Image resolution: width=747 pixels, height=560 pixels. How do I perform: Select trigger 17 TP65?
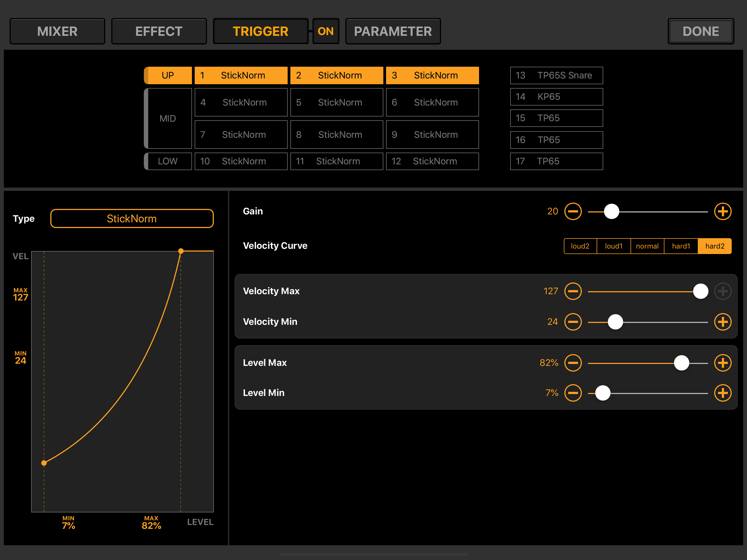pyautogui.click(x=556, y=161)
